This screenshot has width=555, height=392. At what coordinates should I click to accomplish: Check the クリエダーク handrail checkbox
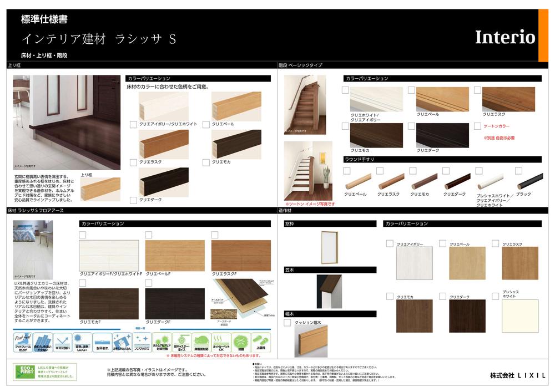(446, 171)
